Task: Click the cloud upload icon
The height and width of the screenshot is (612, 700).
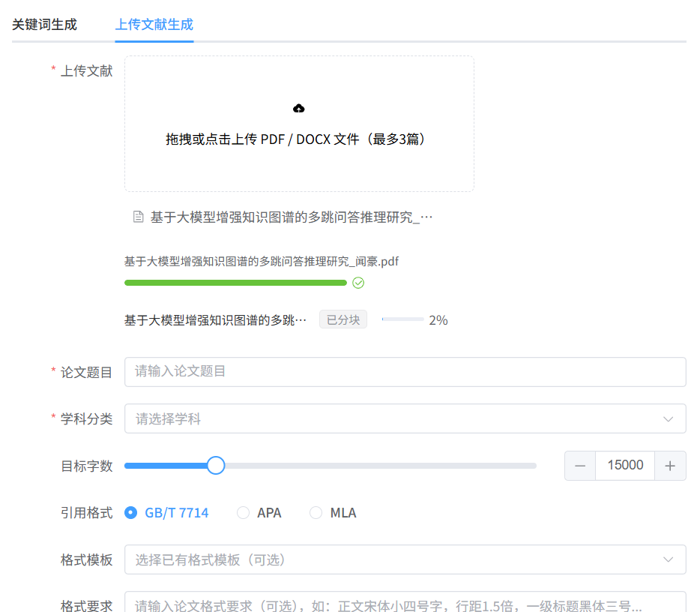Action: (x=298, y=109)
